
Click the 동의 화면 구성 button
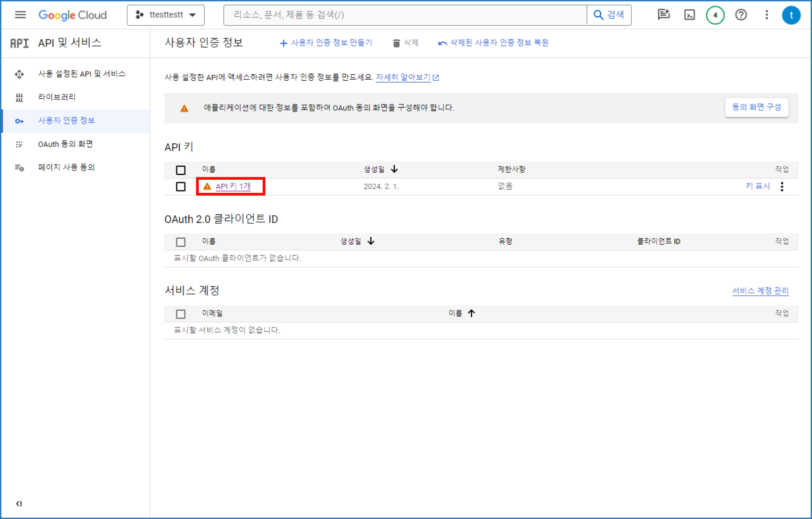point(756,107)
